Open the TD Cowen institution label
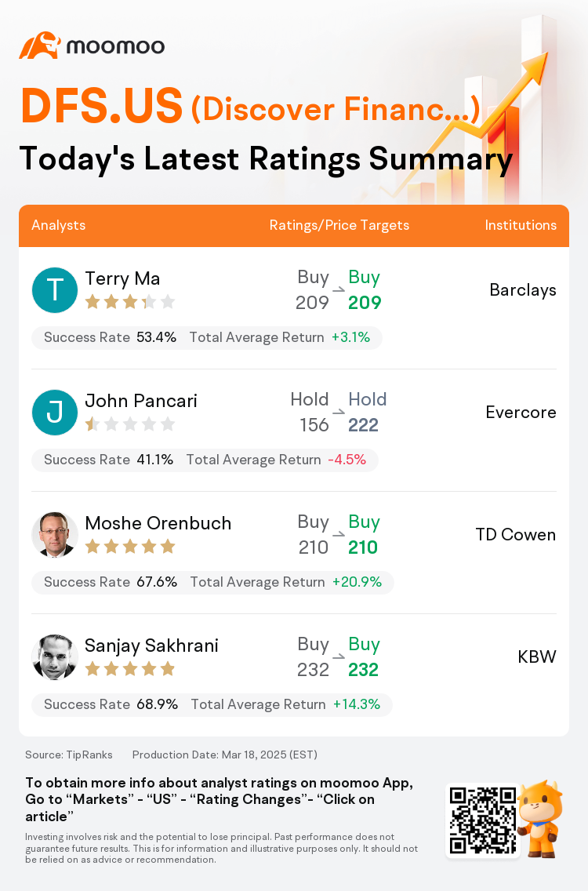Viewport: 588px width, 891px height. pyautogui.click(x=516, y=534)
